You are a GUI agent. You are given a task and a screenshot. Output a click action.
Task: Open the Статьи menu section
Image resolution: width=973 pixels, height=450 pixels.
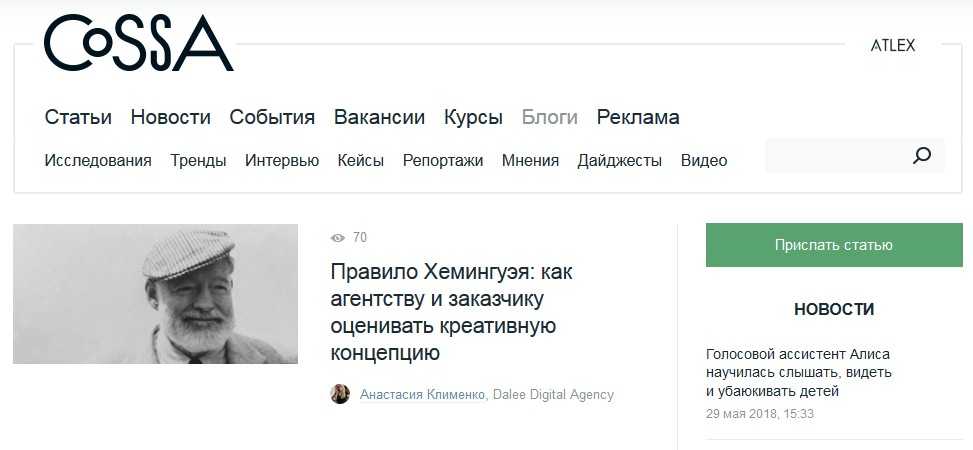pyautogui.click(x=78, y=117)
